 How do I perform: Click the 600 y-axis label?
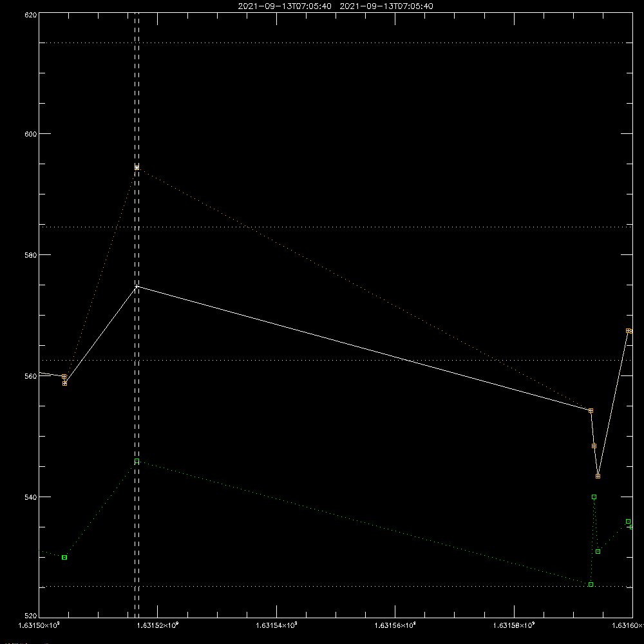click(31, 134)
